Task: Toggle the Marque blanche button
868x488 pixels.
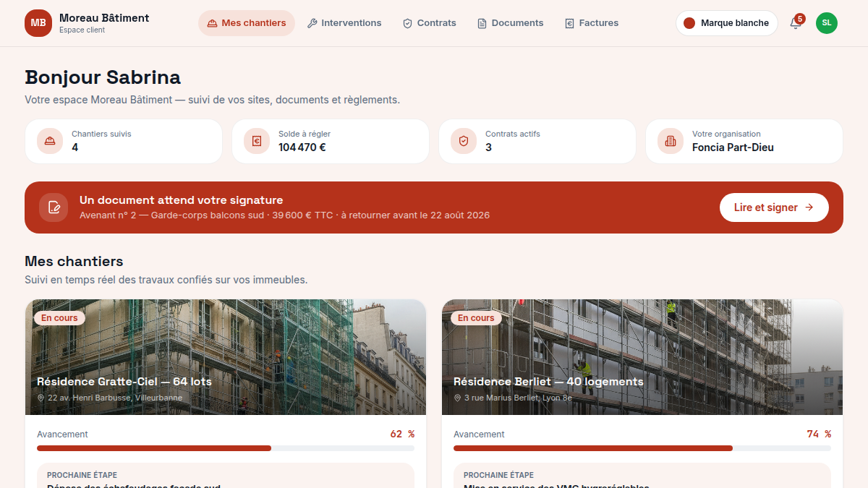Action: point(727,23)
